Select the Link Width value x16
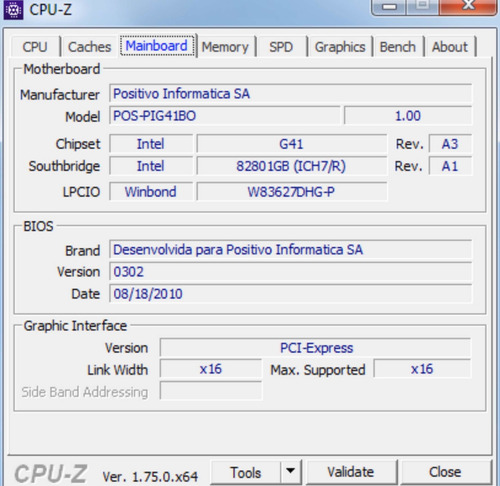Screen dimensions: 500x486 pos(211,369)
